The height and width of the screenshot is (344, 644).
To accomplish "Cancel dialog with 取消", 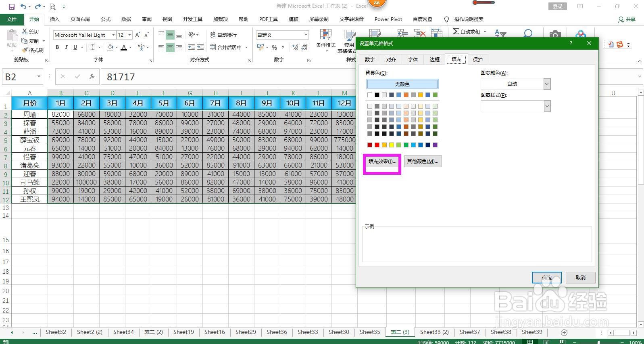I will tap(581, 277).
